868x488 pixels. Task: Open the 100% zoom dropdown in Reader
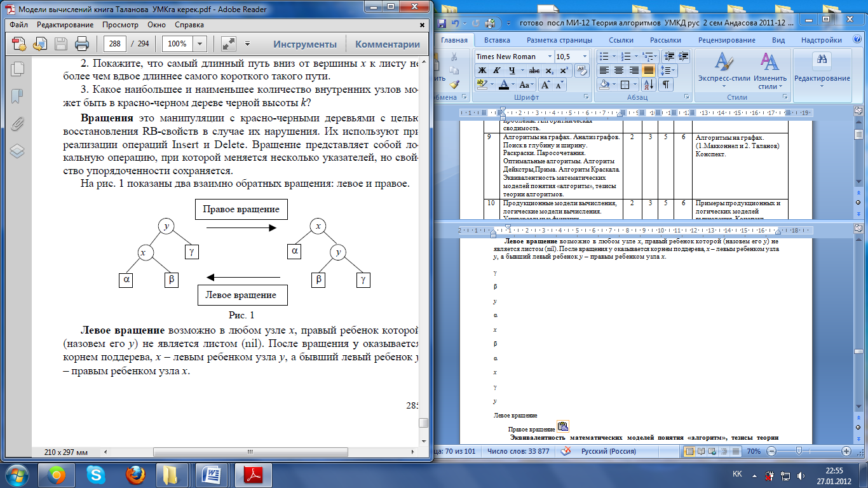point(200,44)
